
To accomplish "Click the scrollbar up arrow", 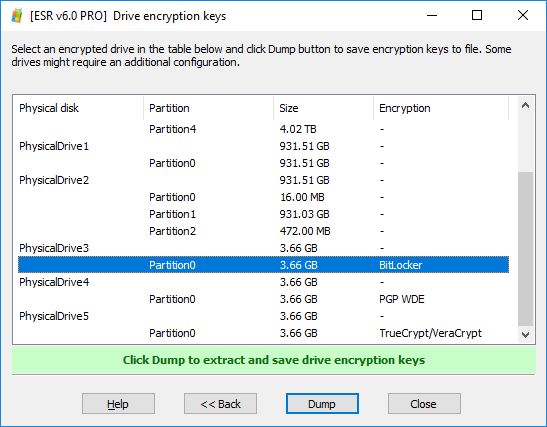I will coord(525,105).
